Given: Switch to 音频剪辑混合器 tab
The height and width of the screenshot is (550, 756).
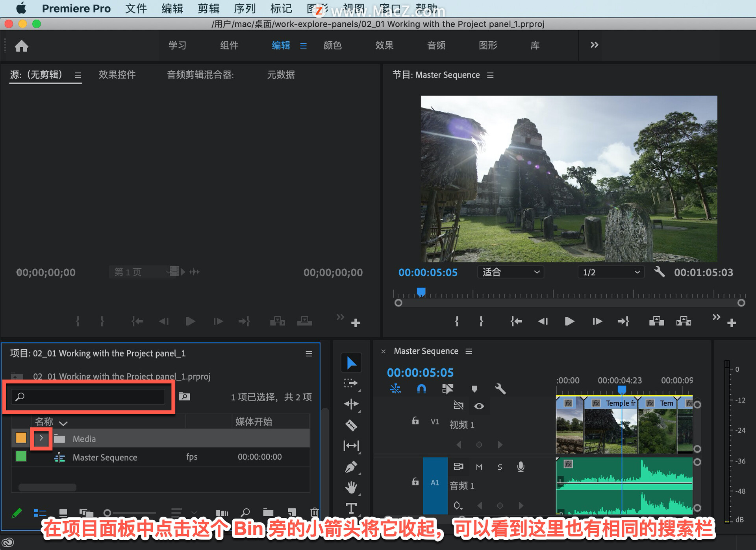Looking at the screenshot, I should (x=200, y=75).
